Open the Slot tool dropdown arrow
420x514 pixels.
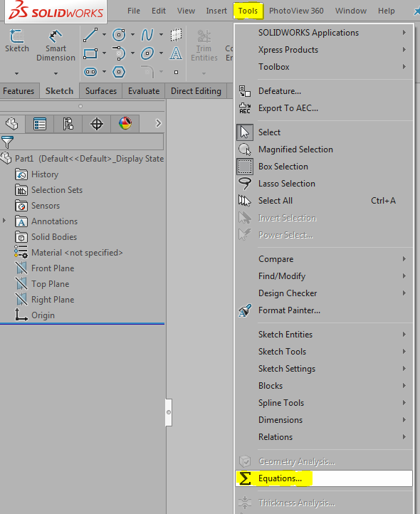(104, 71)
